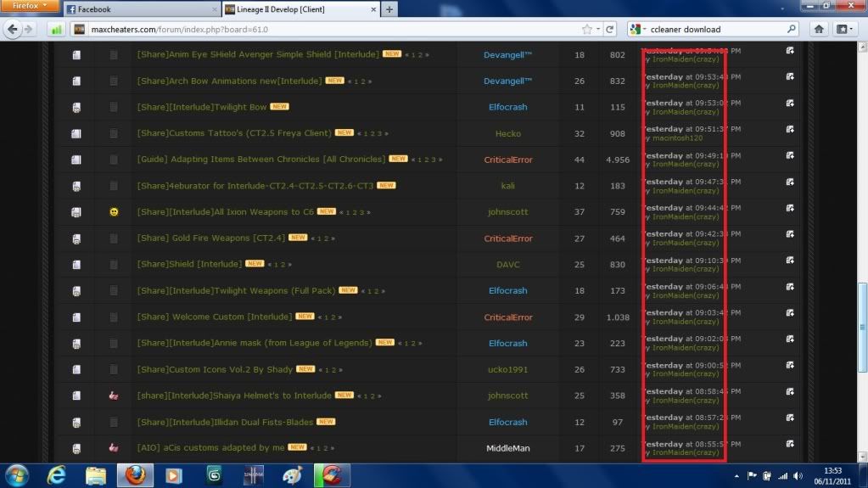Image resolution: width=868 pixels, height=488 pixels.
Task: Click the NEW badge next to Twilight Bow topic
Action: point(280,107)
